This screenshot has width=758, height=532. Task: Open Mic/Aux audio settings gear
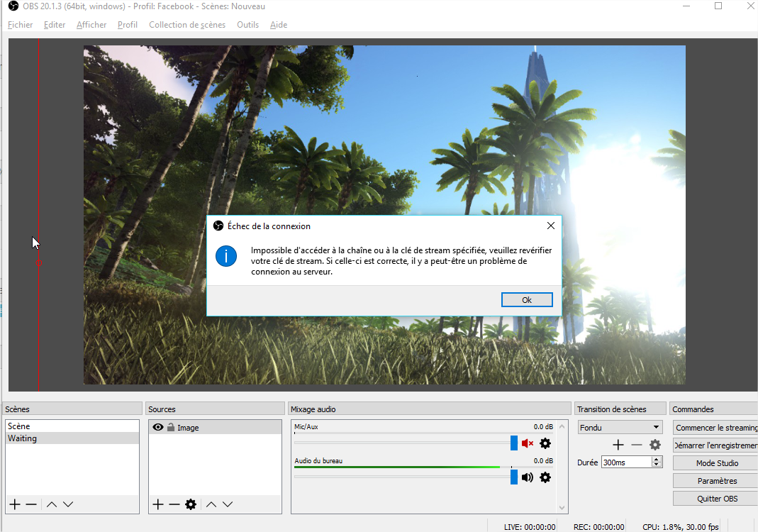545,443
